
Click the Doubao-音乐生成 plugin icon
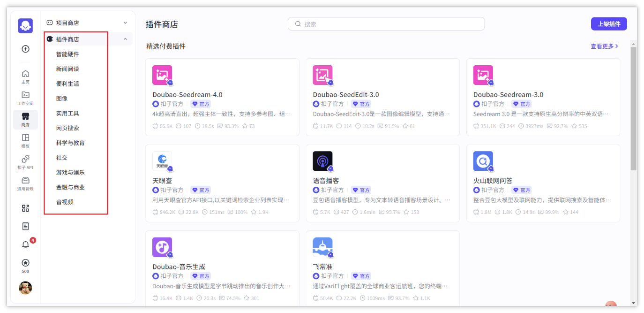162,247
